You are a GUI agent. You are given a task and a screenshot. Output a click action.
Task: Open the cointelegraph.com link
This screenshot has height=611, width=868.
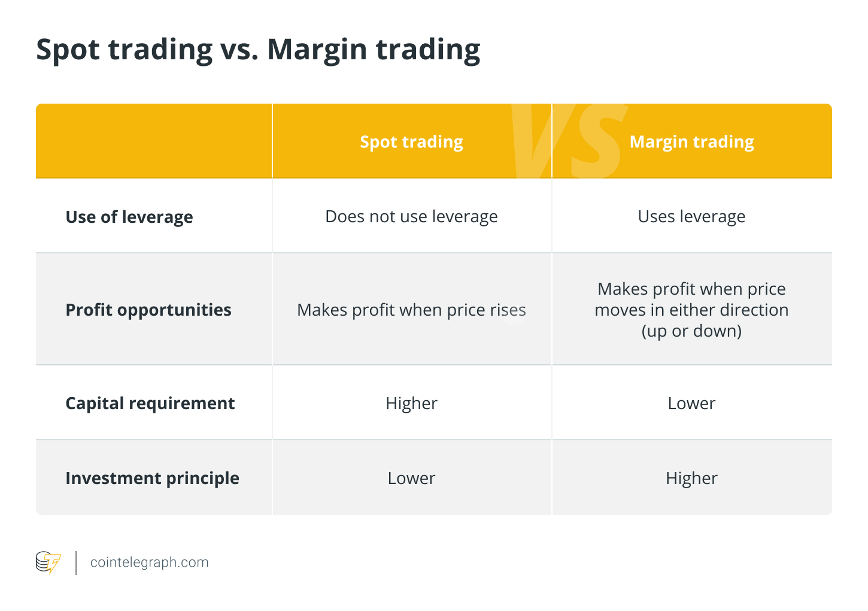click(x=149, y=562)
